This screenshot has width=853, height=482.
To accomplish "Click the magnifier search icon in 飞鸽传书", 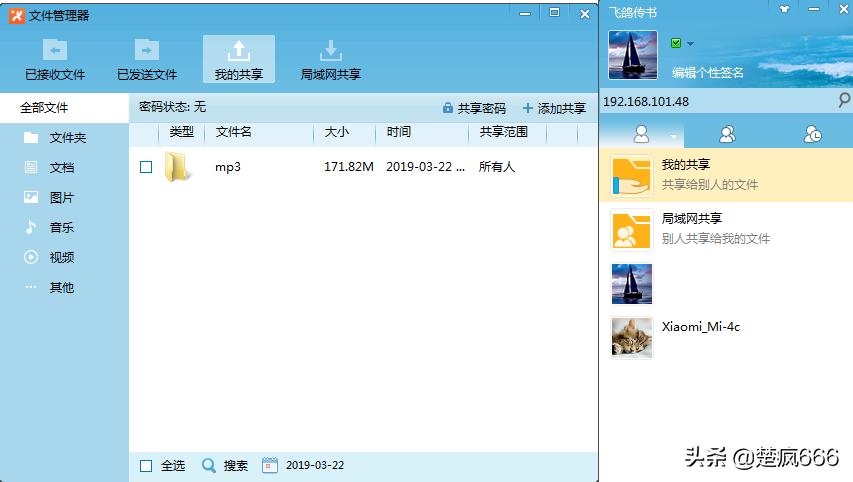I will (x=844, y=100).
